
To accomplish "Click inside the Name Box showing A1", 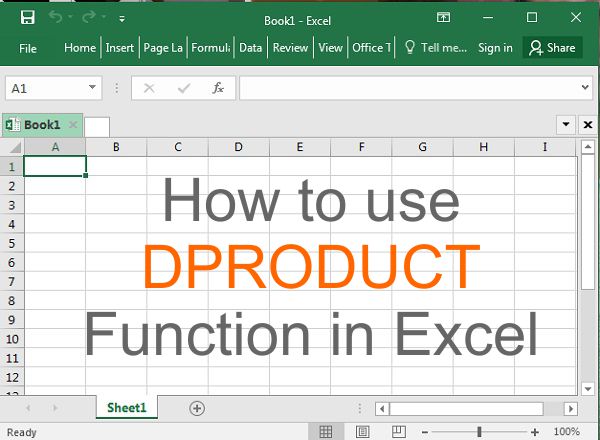I will point(46,88).
